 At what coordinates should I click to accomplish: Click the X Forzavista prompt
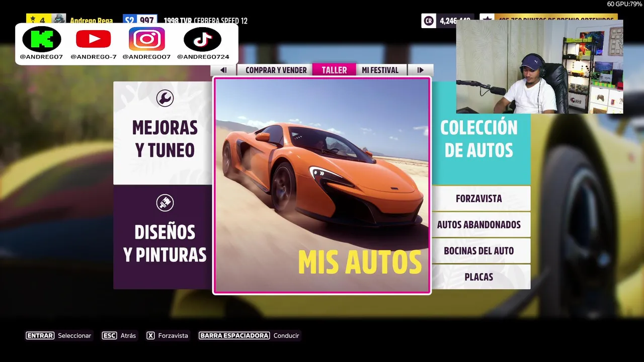(x=167, y=335)
